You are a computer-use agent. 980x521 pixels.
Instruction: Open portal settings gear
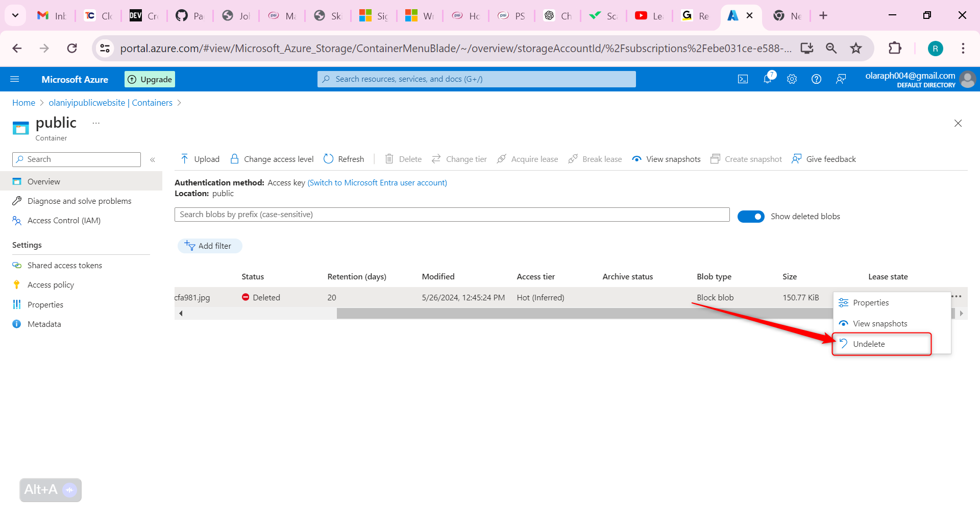(792, 79)
